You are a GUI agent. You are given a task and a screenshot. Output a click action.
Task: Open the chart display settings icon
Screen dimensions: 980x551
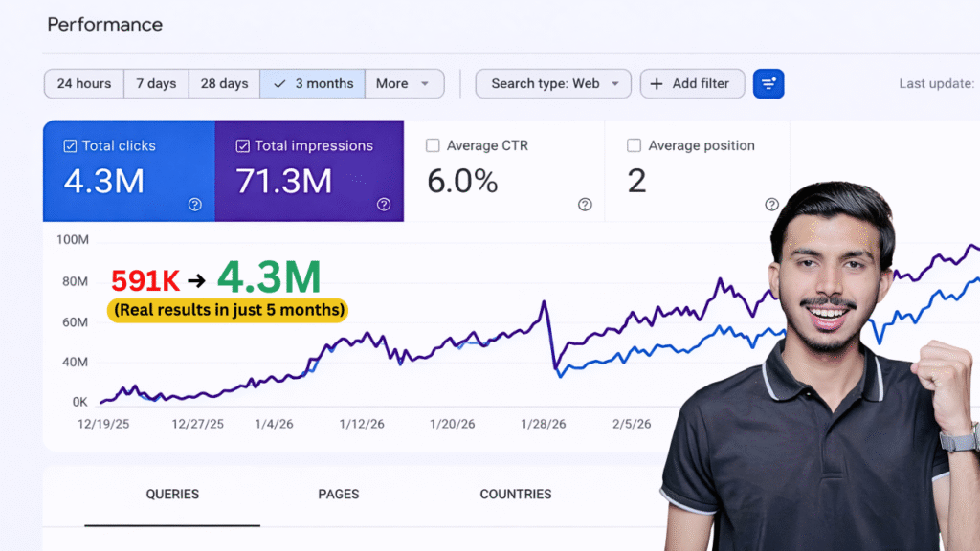point(768,83)
